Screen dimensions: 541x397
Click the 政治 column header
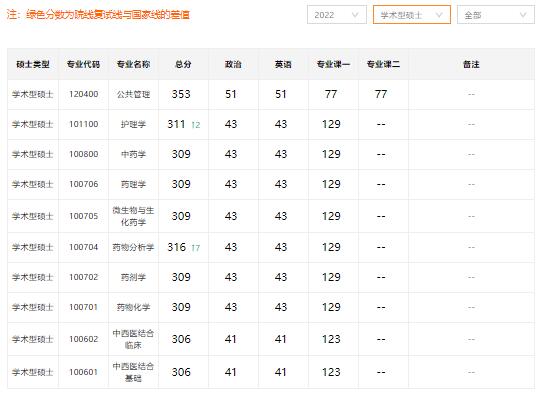point(233,64)
